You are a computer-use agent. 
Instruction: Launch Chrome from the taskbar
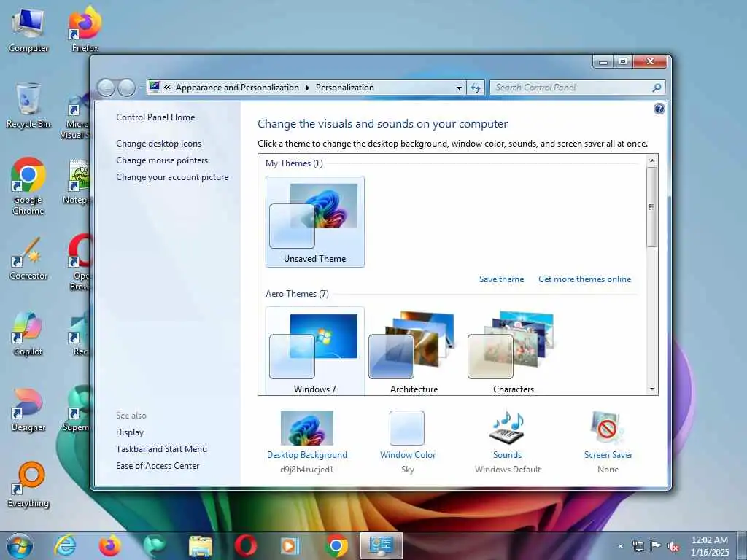coord(336,545)
